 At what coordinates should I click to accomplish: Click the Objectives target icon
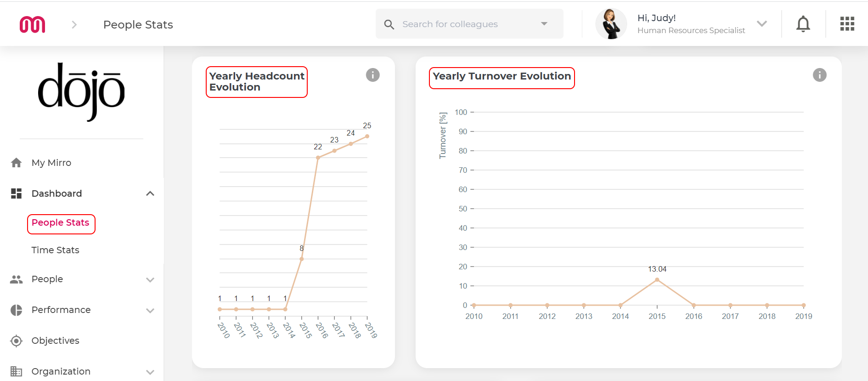(x=17, y=341)
